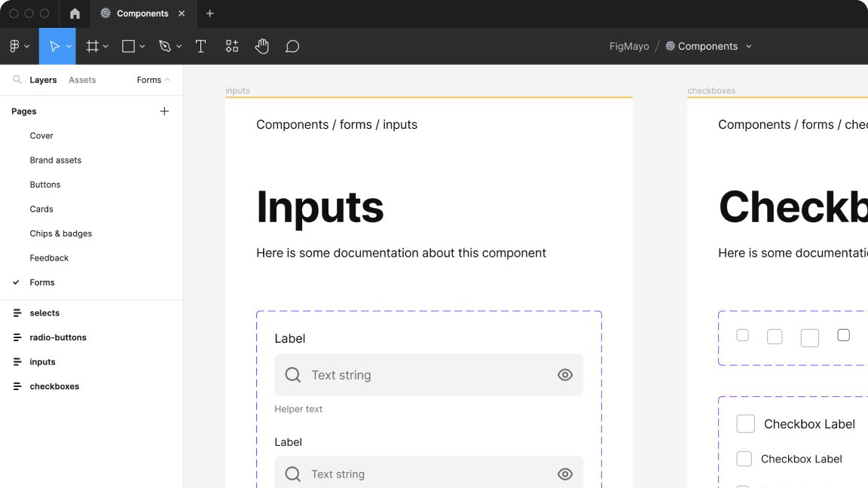Select the Frame tool
Screen dimensions: 868x488
point(92,46)
